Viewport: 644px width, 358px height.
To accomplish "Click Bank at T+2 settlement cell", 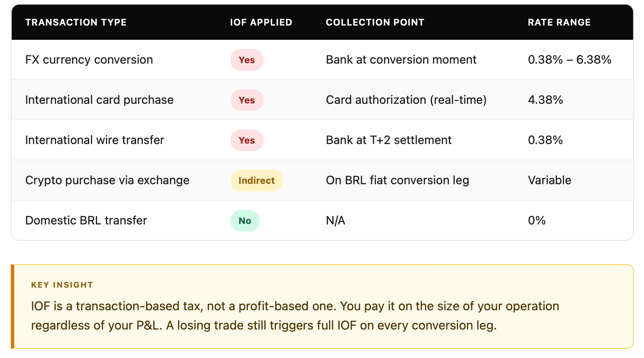I will click(389, 140).
